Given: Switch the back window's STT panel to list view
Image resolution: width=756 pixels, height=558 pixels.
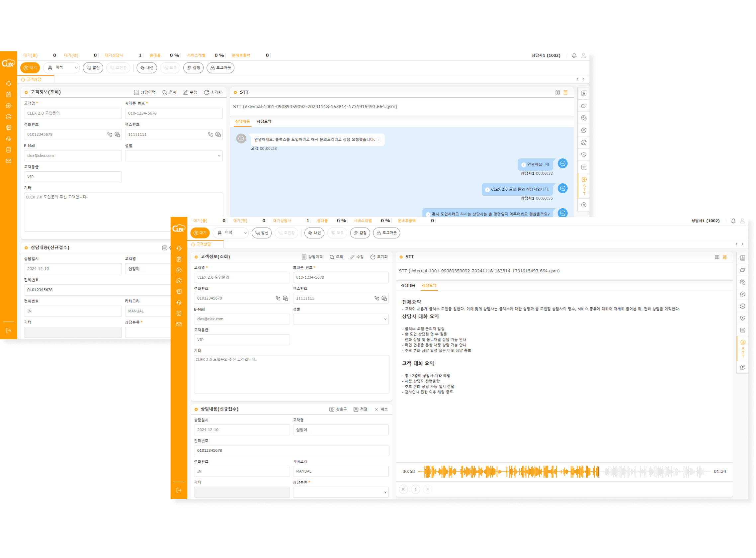Looking at the screenshot, I should click(565, 93).
